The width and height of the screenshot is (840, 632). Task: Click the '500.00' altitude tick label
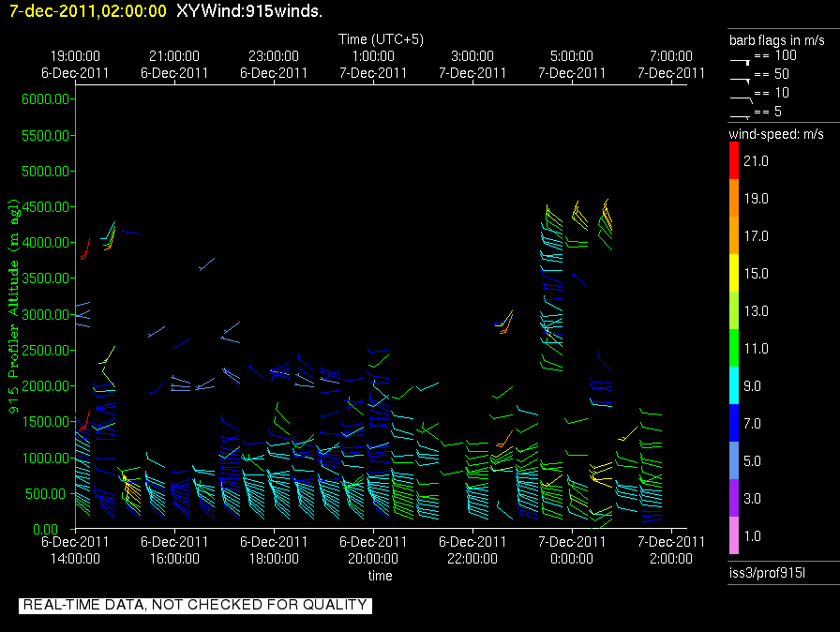[48, 494]
